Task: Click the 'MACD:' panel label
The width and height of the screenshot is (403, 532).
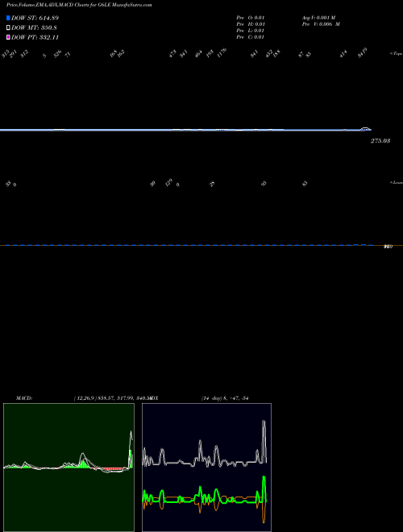Action: (x=24, y=398)
